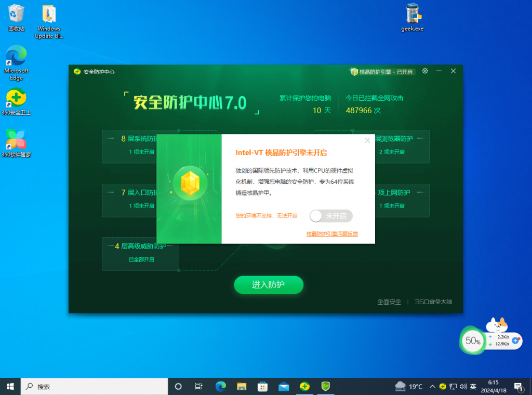Viewport: 532px width, 395px height.
Task: Open Microsoft Store from taskbar
Action: [x=263, y=386]
